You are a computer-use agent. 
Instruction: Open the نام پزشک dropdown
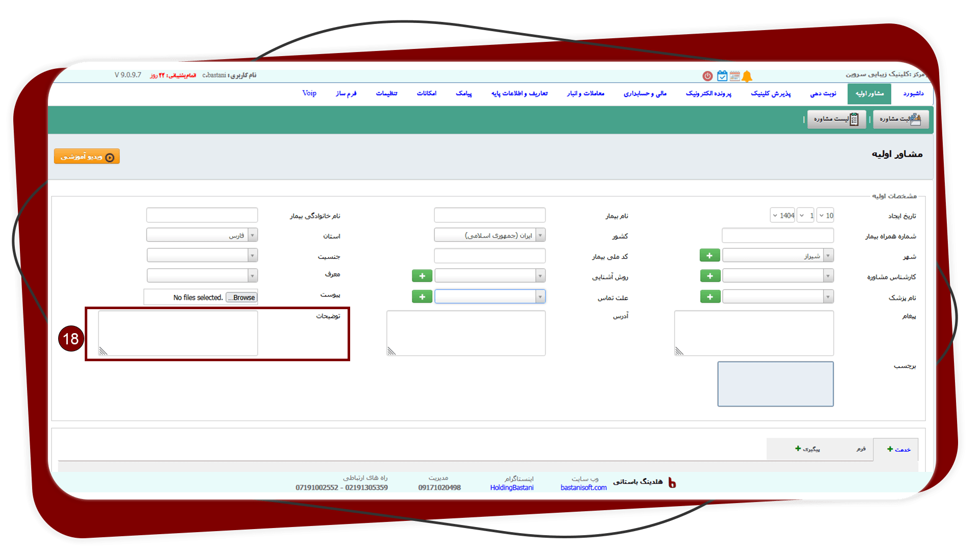(778, 296)
